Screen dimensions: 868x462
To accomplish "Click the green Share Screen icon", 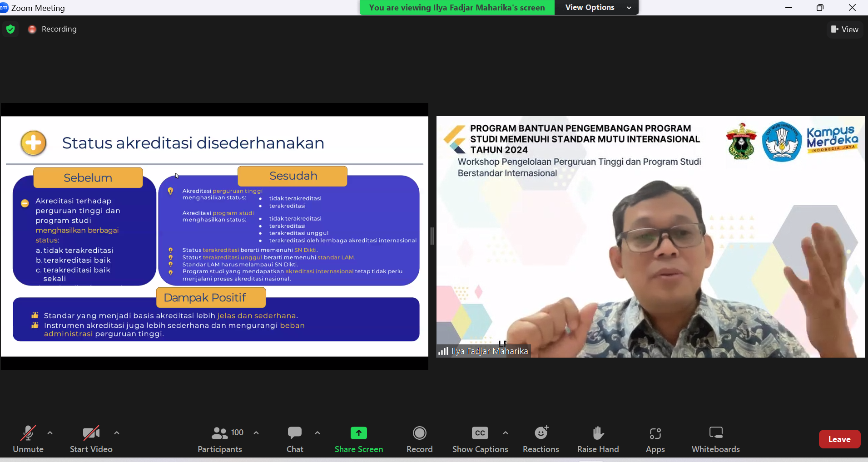I will [358, 433].
